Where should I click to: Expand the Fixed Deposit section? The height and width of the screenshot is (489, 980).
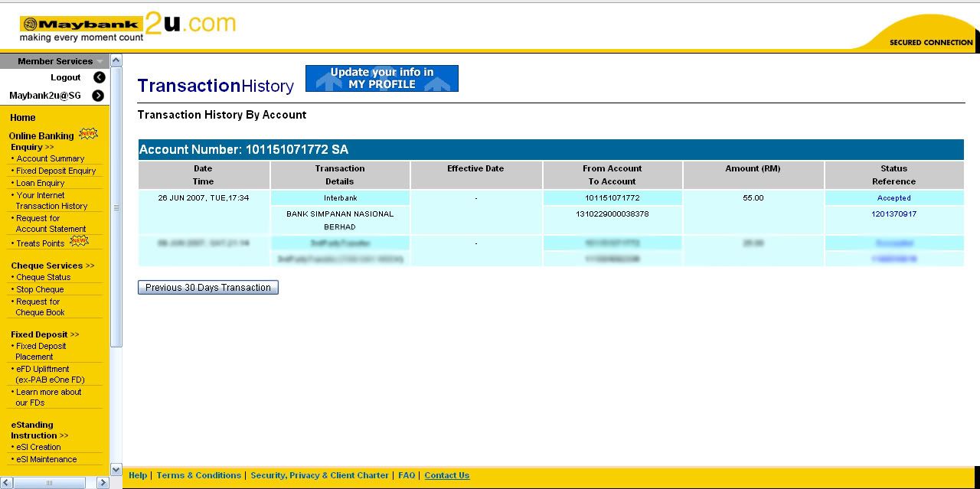click(44, 334)
